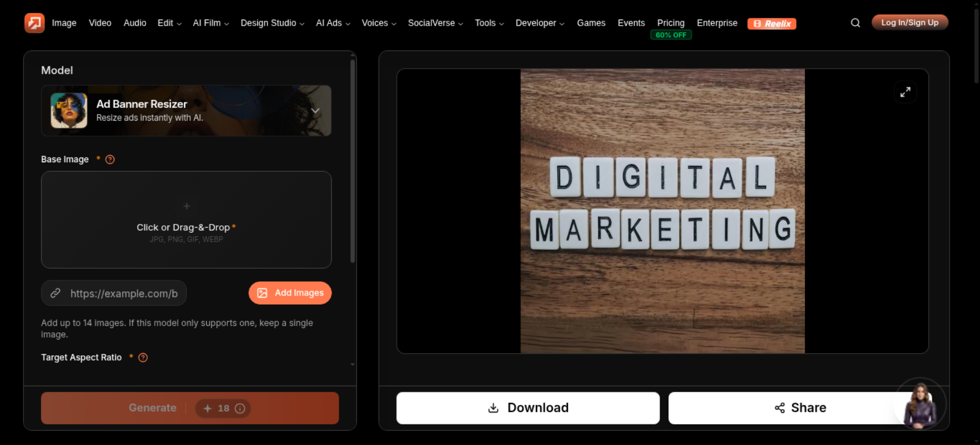Expand the Ad Banner Resizer model dropdown
The height and width of the screenshot is (445, 980).
(x=316, y=111)
